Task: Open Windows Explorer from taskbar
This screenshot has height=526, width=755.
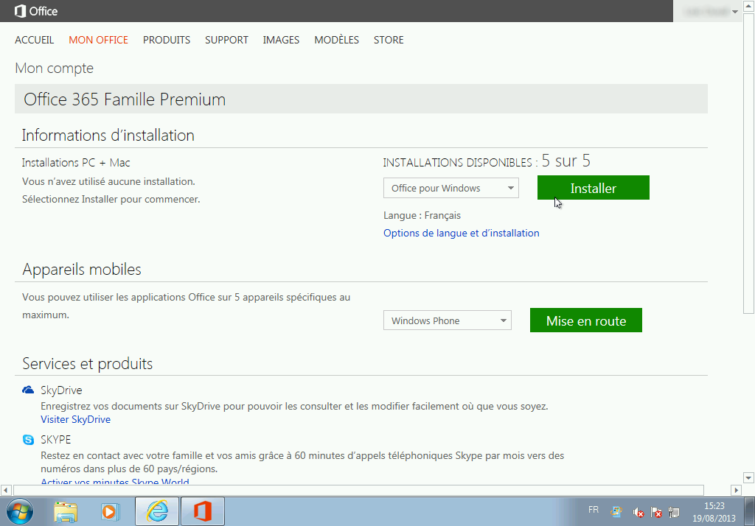Action: [65, 512]
